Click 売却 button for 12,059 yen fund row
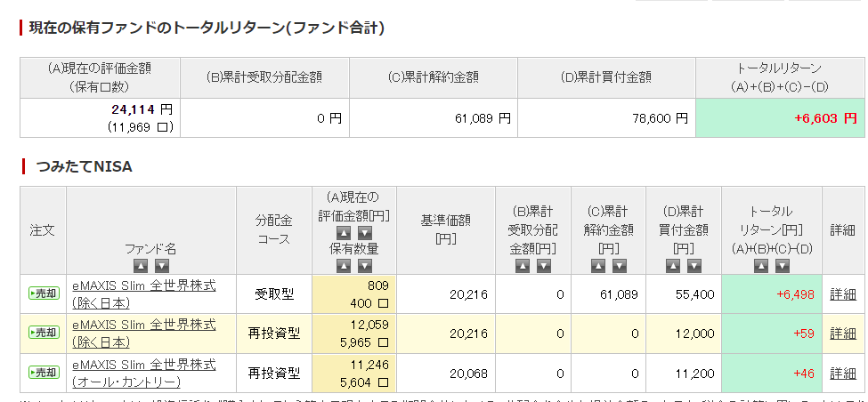 point(44,333)
